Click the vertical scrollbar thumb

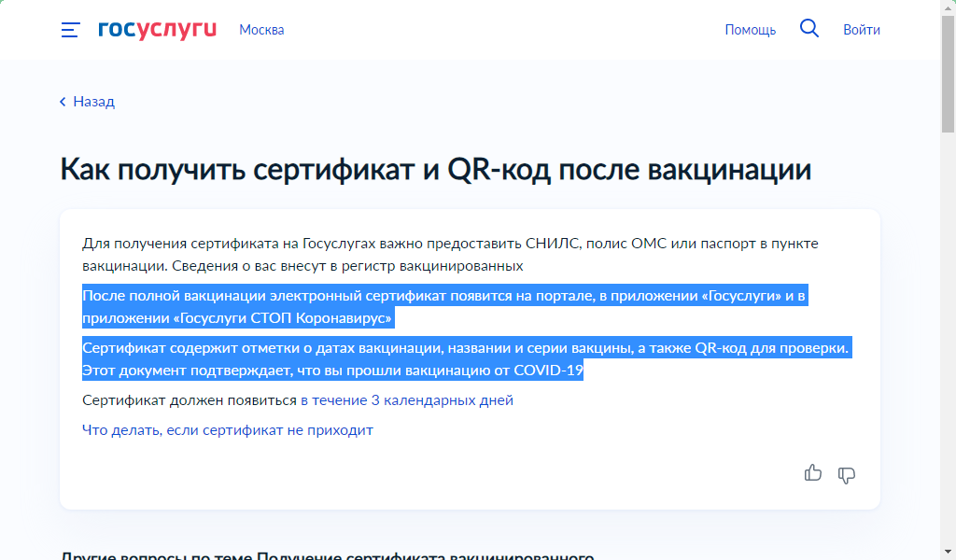coord(949,73)
